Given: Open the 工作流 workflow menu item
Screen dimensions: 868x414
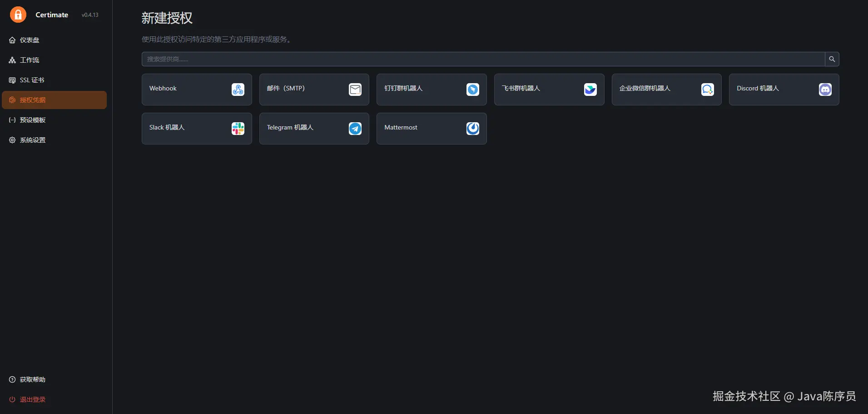Looking at the screenshot, I should click(x=55, y=60).
